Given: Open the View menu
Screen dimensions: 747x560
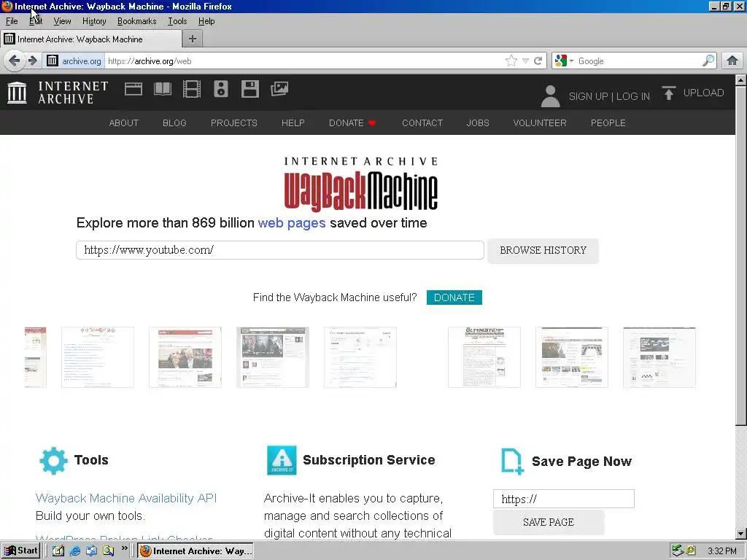Looking at the screenshot, I should coord(63,21).
